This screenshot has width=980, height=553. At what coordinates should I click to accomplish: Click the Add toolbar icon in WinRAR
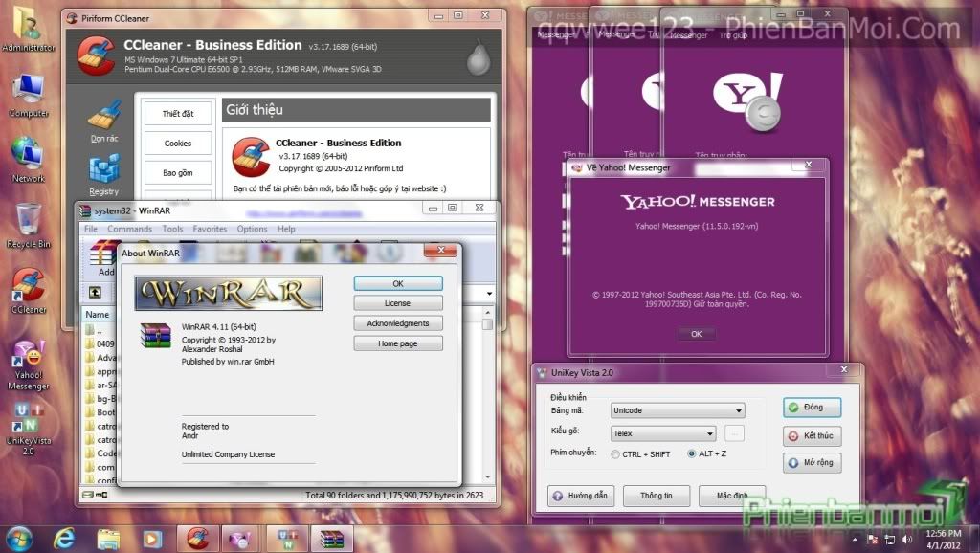click(x=103, y=258)
